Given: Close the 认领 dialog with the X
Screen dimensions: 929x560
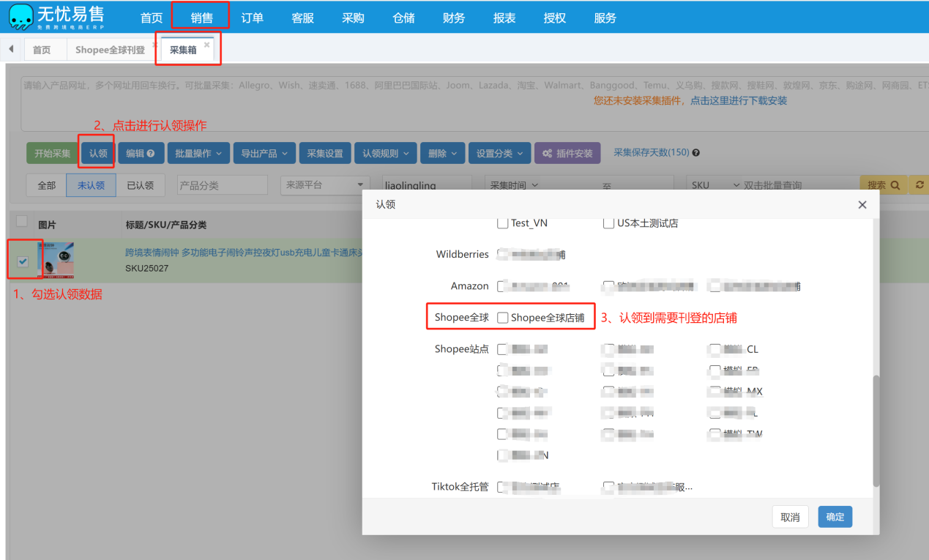Looking at the screenshot, I should tap(862, 205).
